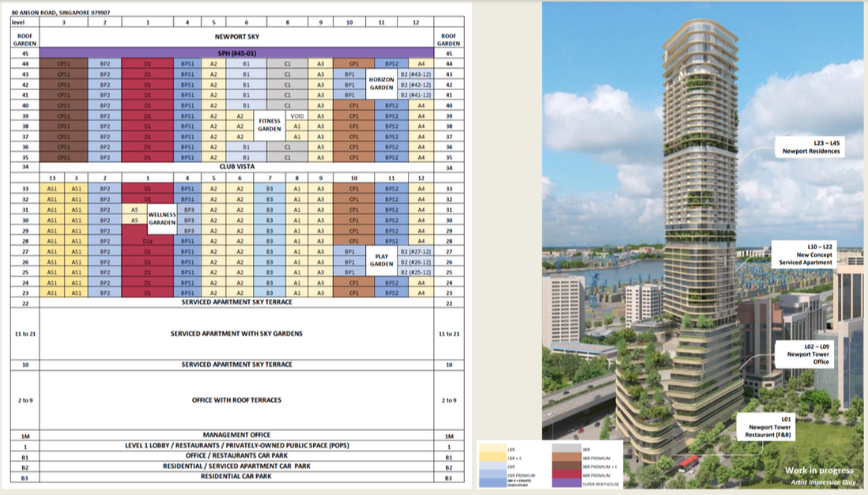
Task: Click the purple SUPER PENTHOUSE legend swatch
Action: (x=566, y=483)
